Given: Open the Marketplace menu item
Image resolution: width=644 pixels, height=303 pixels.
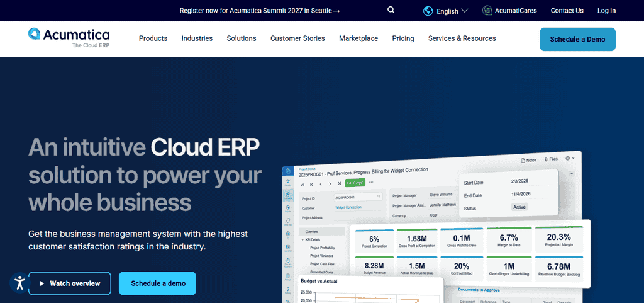Looking at the screenshot, I should (358, 38).
